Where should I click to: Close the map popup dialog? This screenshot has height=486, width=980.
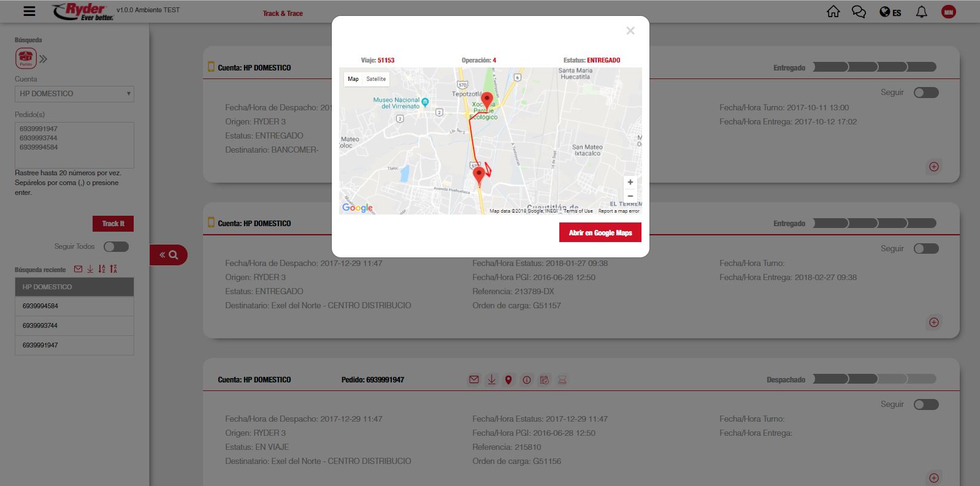pyautogui.click(x=630, y=31)
